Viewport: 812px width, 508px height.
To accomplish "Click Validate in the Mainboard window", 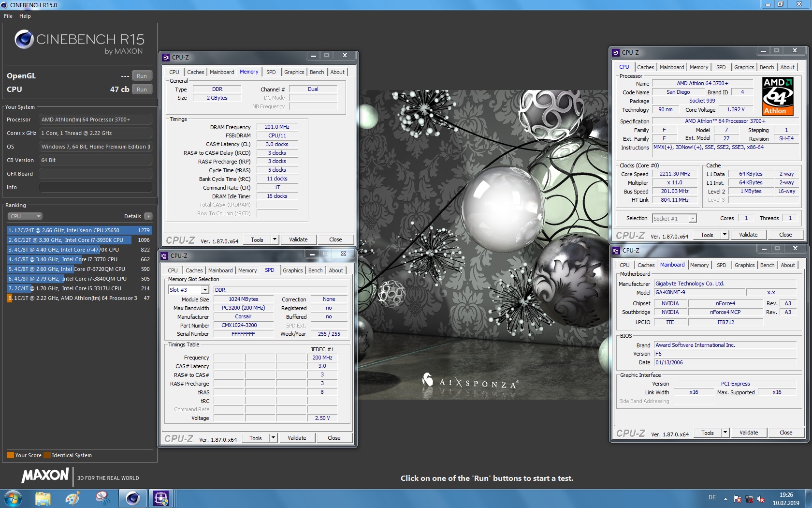I will point(749,433).
